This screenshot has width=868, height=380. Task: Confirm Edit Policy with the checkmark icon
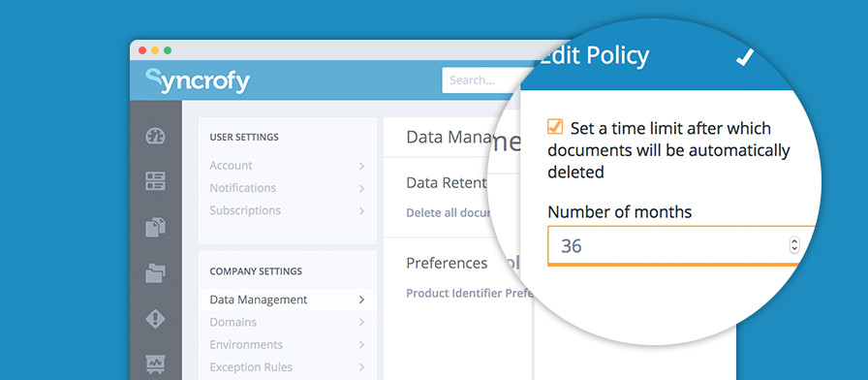pos(745,57)
